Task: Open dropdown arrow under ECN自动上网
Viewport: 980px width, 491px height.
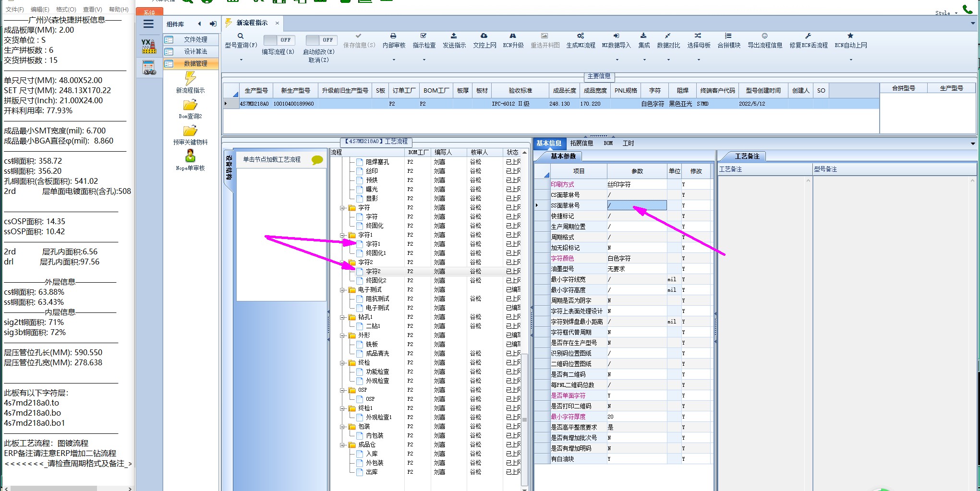Action: point(851,60)
